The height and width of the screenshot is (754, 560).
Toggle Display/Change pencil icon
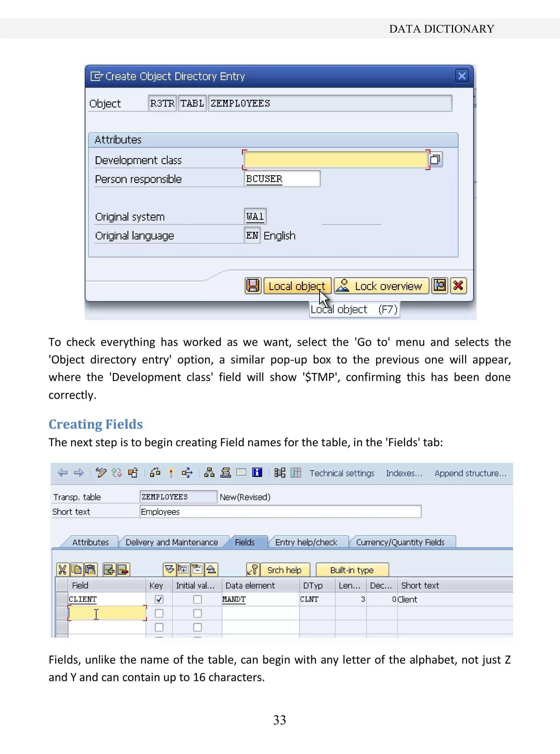click(101, 473)
